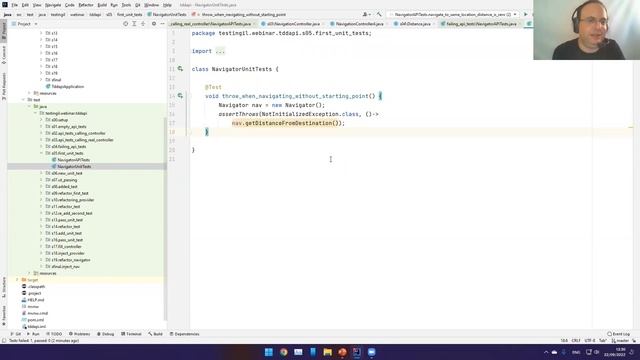The width and height of the screenshot is (640, 360).
Task: Click IntelliJ IDEA icon on taskbar
Action: (357, 352)
